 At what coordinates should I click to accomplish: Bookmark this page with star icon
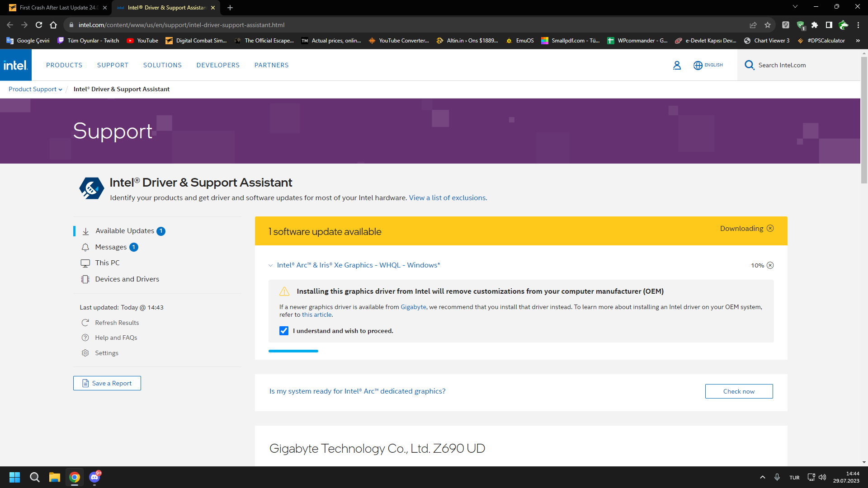[768, 25]
